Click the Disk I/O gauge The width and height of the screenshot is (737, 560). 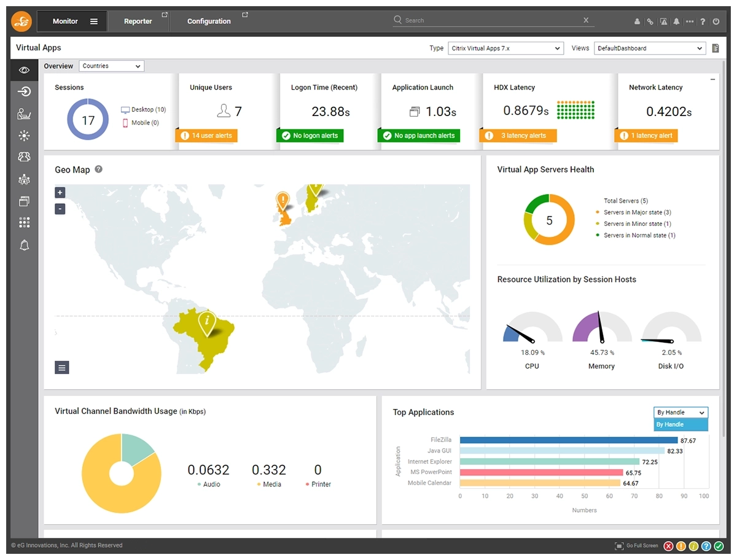point(672,327)
